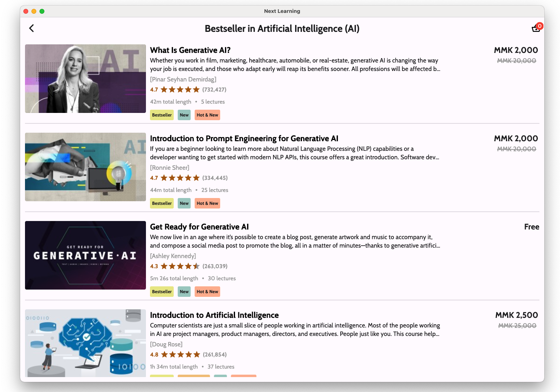Open the What Is Generative AI? course title
The height and width of the screenshot is (392, 560).
(190, 50)
